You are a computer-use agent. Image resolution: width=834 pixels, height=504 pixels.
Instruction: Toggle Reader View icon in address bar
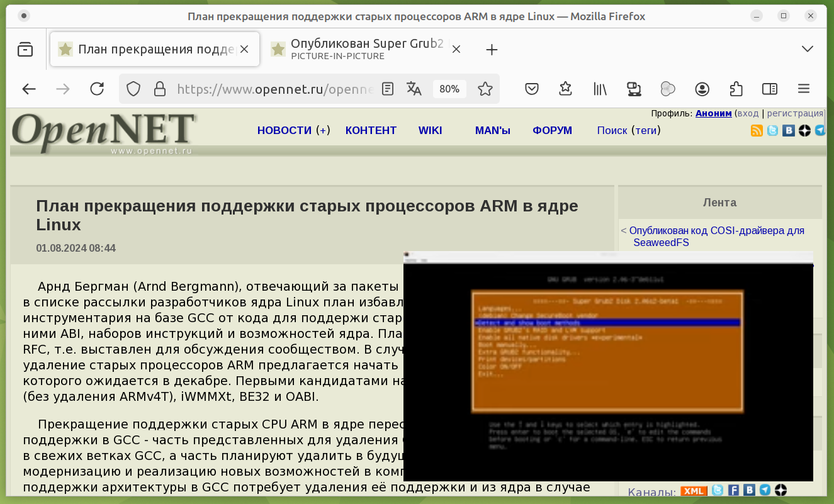[x=388, y=89]
